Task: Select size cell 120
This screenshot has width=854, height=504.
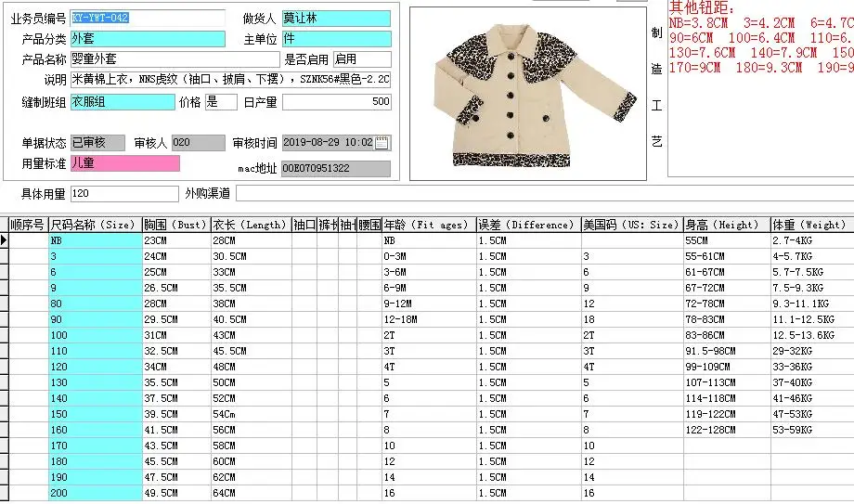Action: click(x=96, y=368)
